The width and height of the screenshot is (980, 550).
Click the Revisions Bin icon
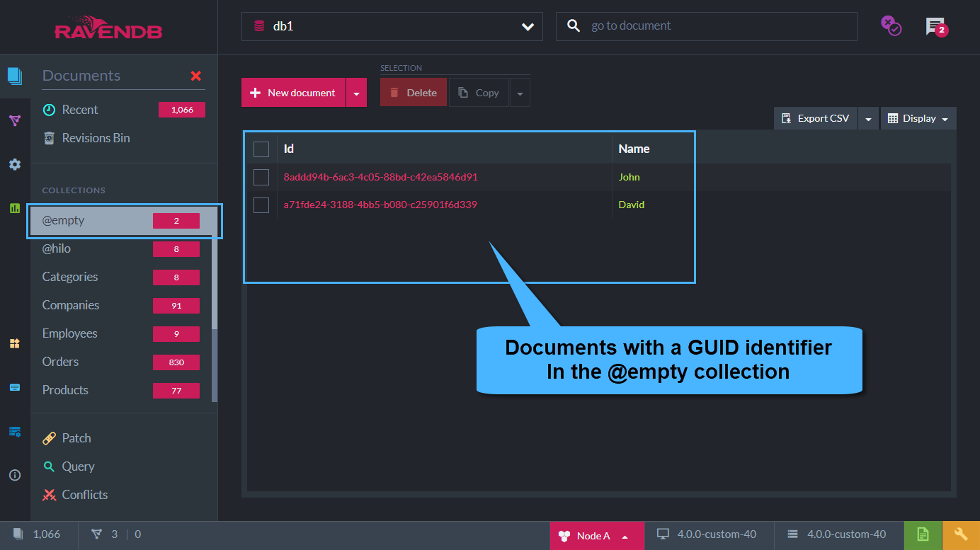tap(49, 138)
